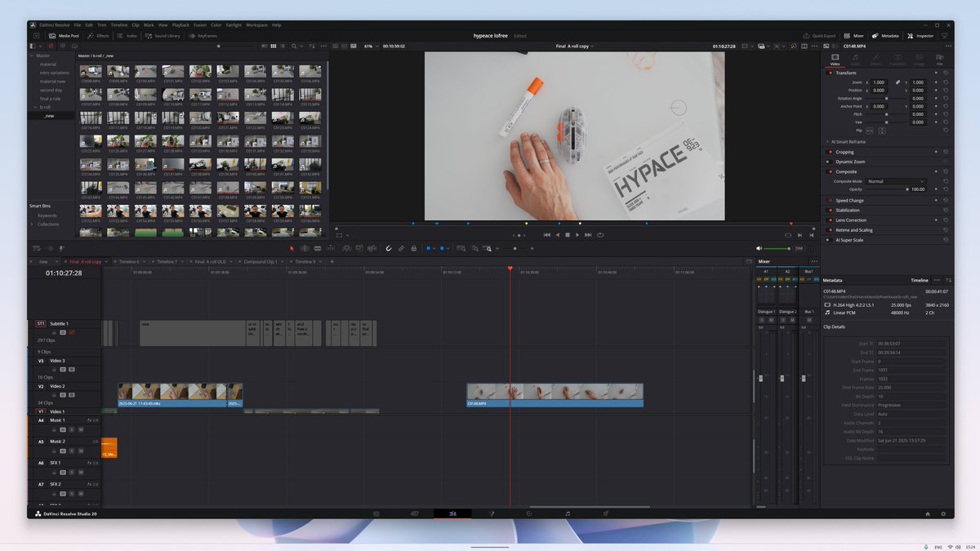The width and height of the screenshot is (980, 551).
Task: Open project manager home icon
Action: click(x=928, y=513)
